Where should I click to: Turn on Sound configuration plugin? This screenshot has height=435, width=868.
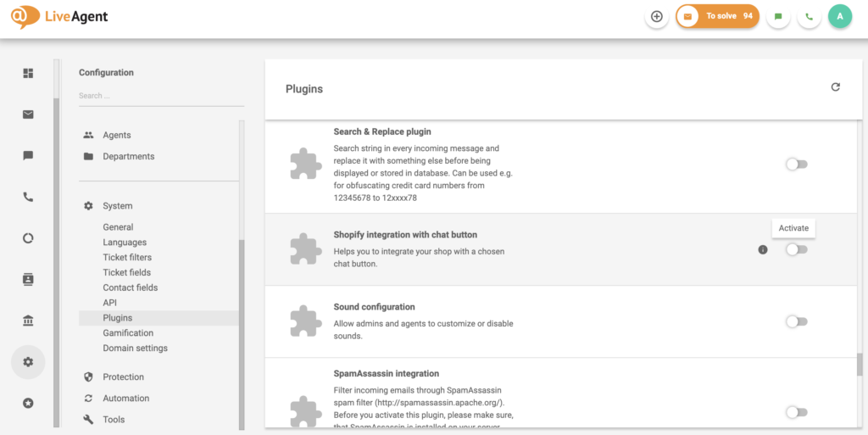(x=796, y=321)
